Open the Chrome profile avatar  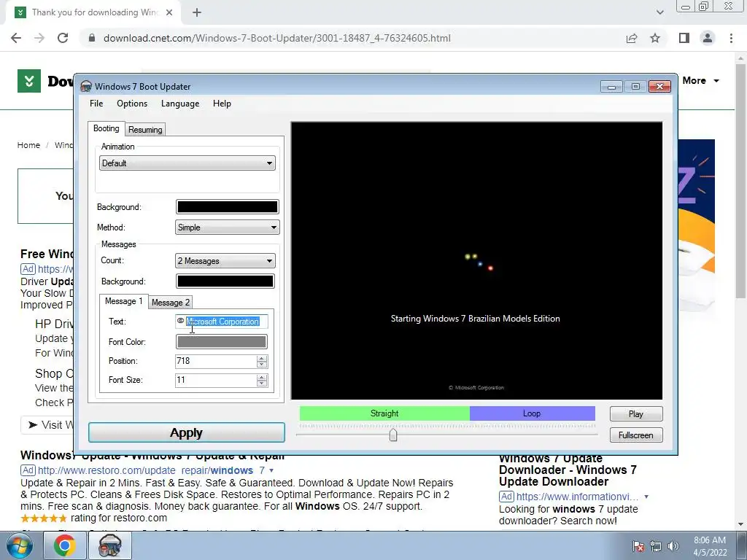708,38
